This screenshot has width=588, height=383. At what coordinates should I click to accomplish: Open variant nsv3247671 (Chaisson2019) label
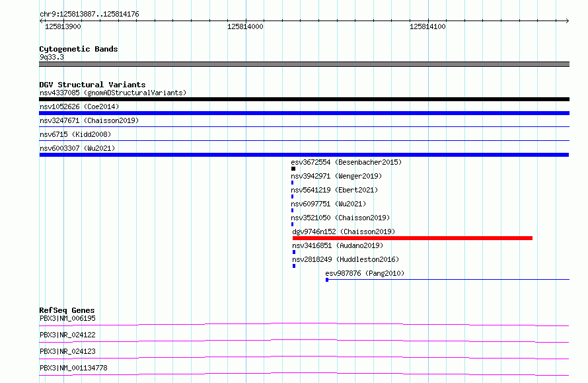(x=89, y=120)
